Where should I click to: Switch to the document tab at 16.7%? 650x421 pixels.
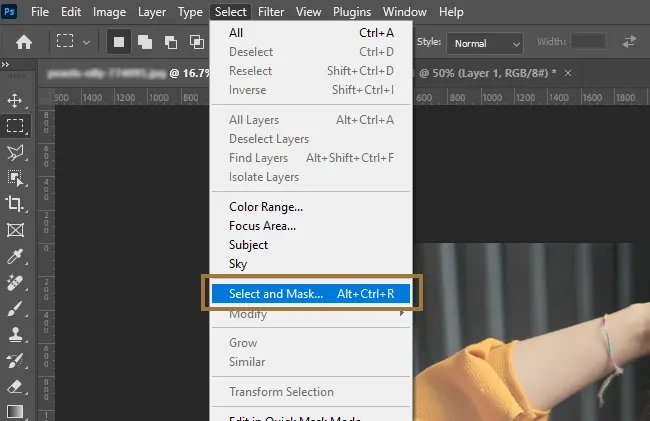(x=126, y=73)
